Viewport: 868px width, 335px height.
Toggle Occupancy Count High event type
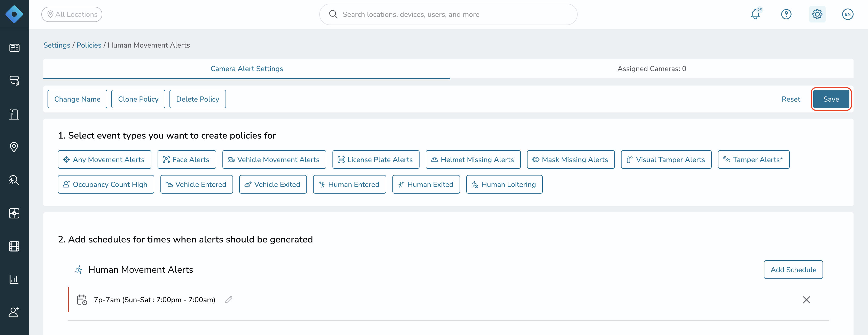coord(106,184)
